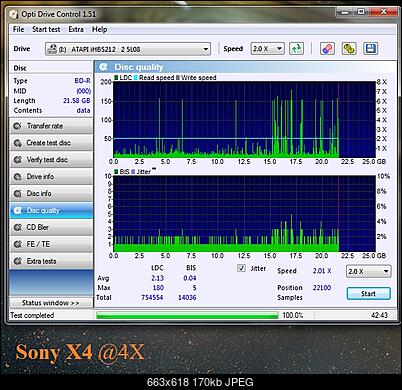
Task: Select the Transfer rate tab
Action: click(51, 126)
